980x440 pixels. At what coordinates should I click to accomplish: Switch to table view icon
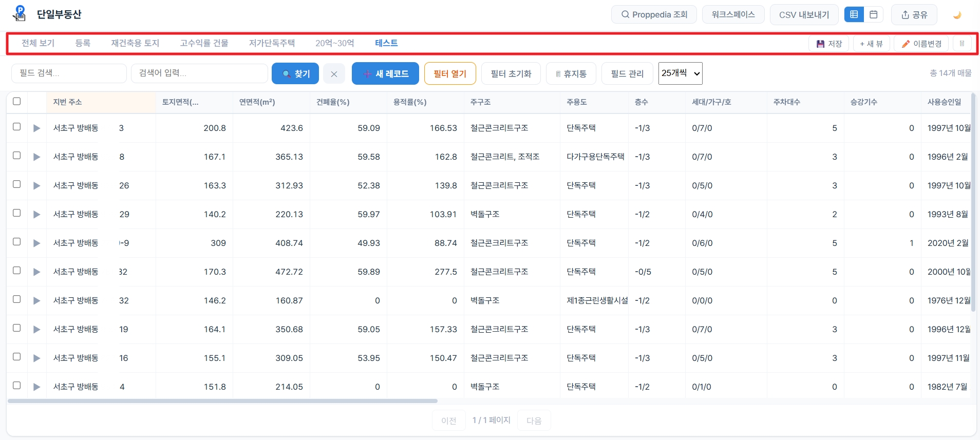coord(854,14)
